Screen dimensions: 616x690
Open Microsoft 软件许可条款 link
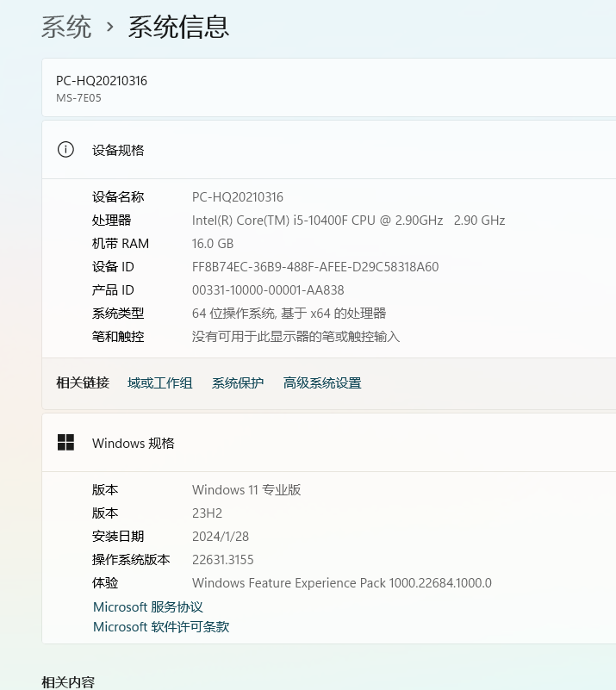[x=161, y=626]
